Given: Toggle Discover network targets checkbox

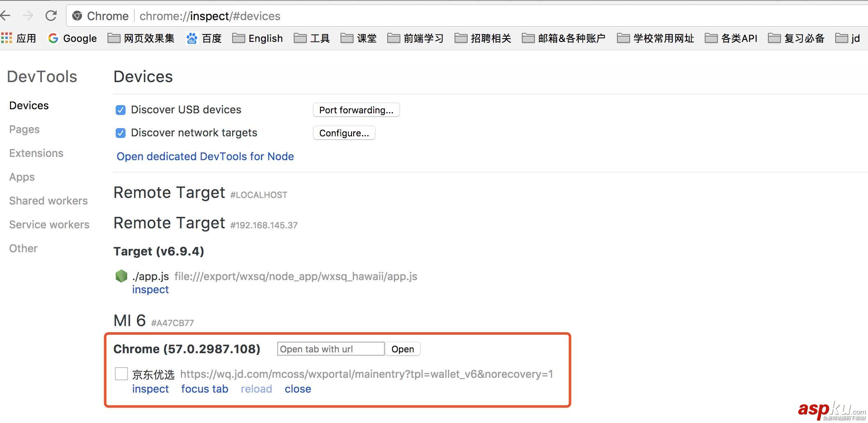Looking at the screenshot, I should tap(121, 133).
